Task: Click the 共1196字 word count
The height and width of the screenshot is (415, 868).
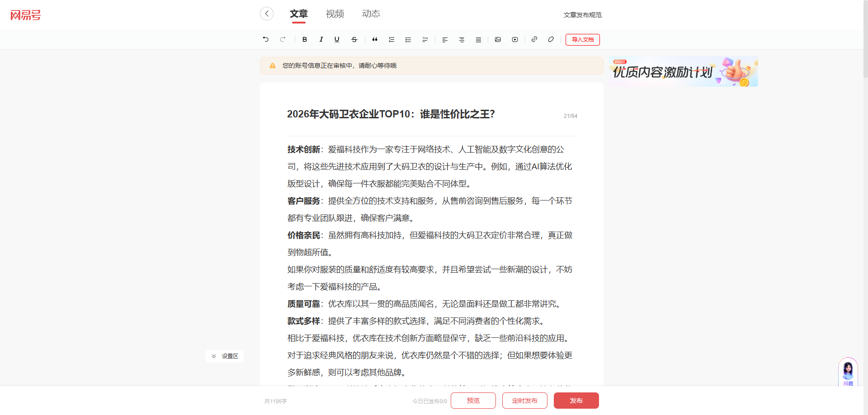Action: coord(276,401)
